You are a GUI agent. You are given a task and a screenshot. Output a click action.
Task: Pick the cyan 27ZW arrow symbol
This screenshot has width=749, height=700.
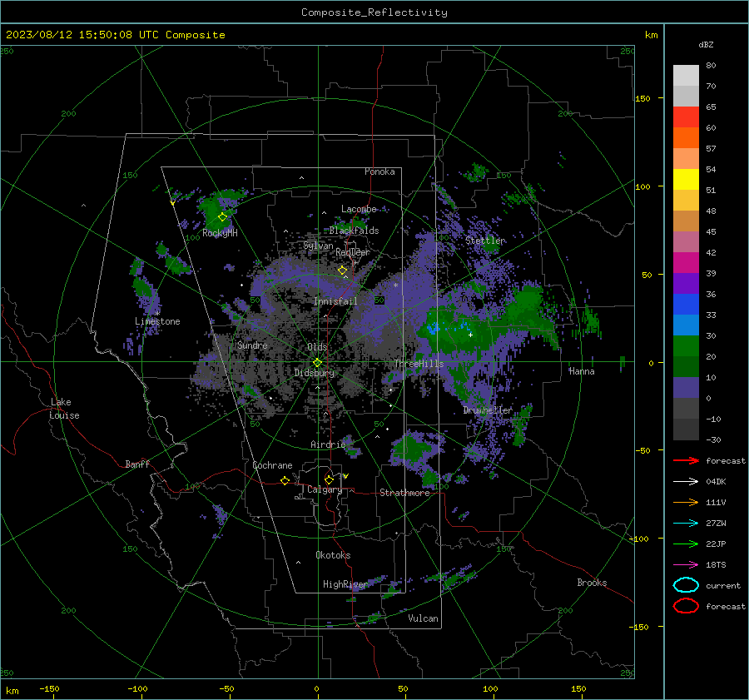coord(686,524)
